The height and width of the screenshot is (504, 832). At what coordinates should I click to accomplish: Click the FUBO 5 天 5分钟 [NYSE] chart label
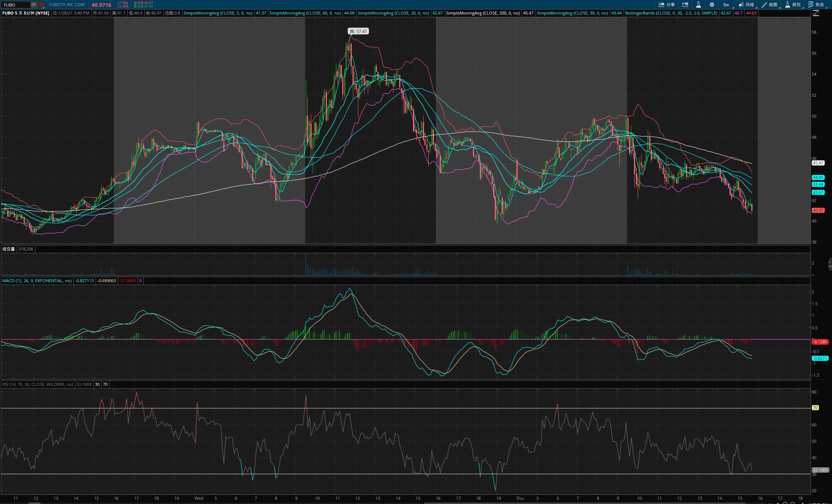26,13
